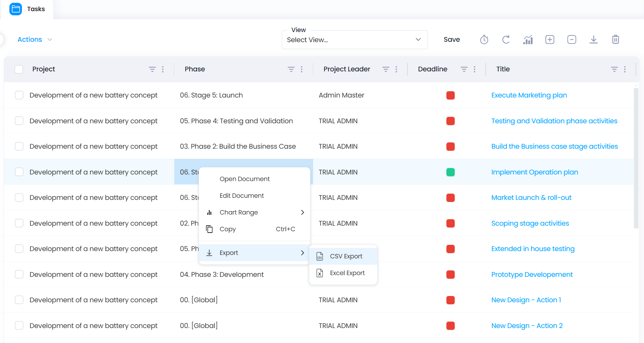Click the plus square expand icon
This screenshot has width=644, height=343.
[x=550, y=40]
